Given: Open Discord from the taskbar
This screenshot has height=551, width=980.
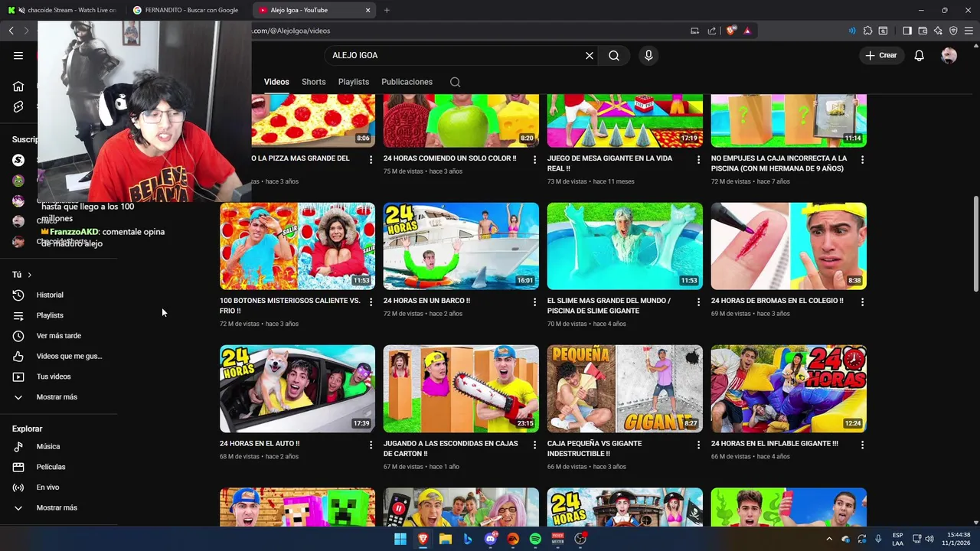Looking at the screenshot, I should coord(490,539).
